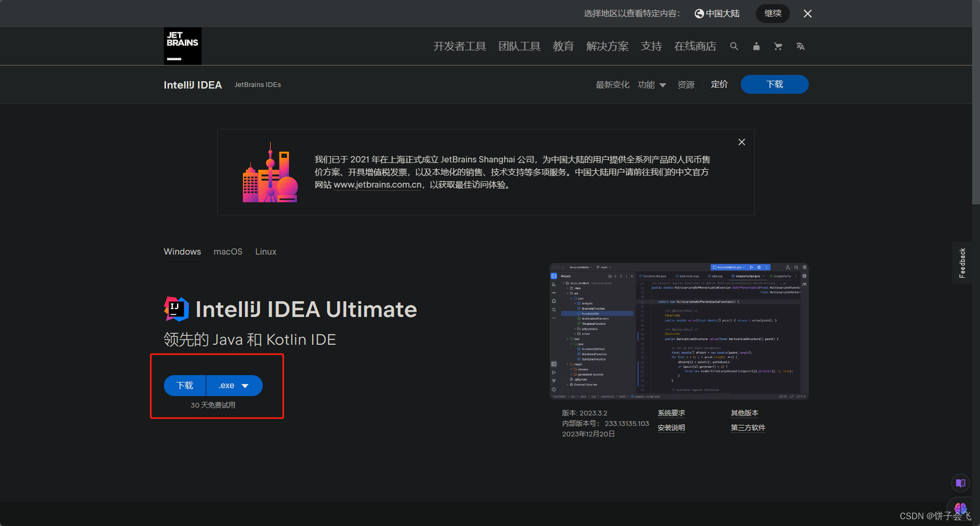
Task: Open the 教育 menu
Action: click(563, 46)
